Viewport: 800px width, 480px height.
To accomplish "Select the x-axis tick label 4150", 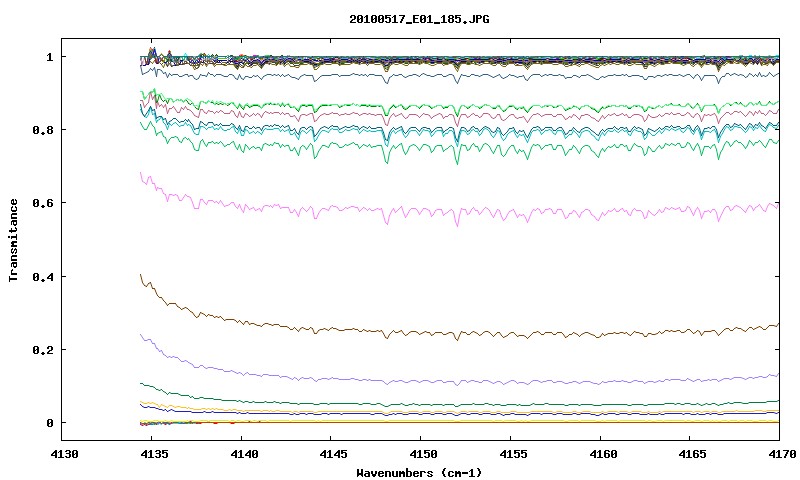I will click(x=423, y=454).
